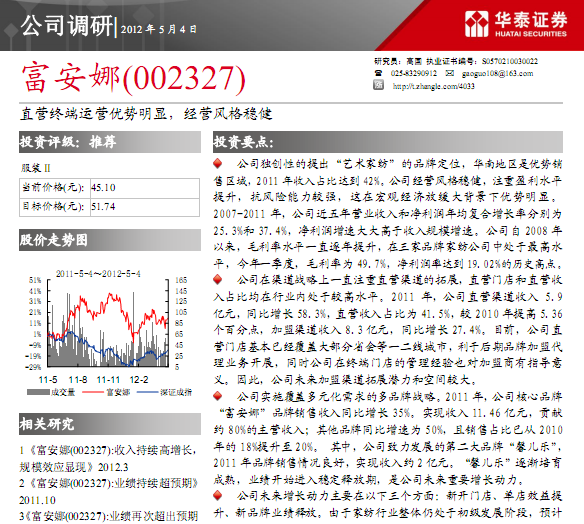Click the telephone icon beside 025-83290912

tap(378, 73)
